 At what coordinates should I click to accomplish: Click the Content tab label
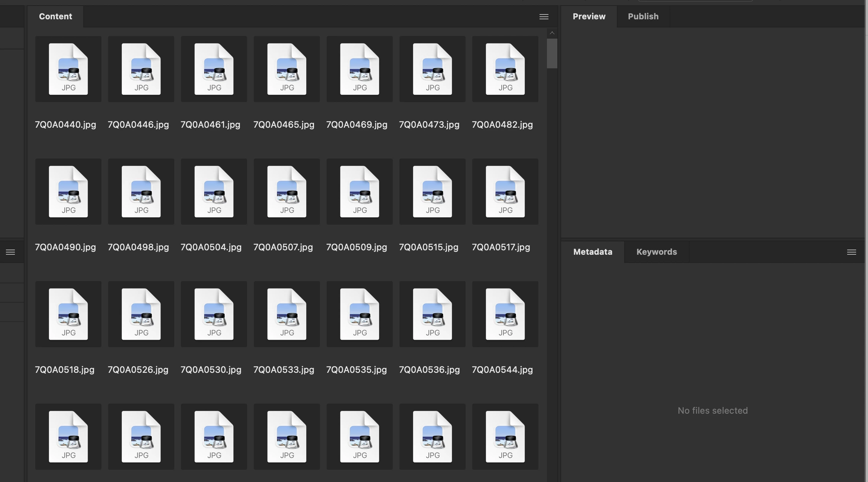tap(55, 16)
